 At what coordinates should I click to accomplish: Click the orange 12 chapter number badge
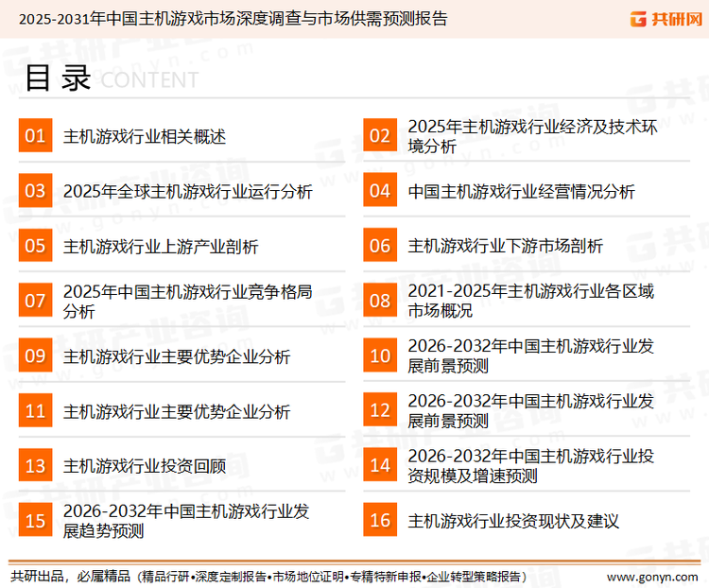click(380, 410)
